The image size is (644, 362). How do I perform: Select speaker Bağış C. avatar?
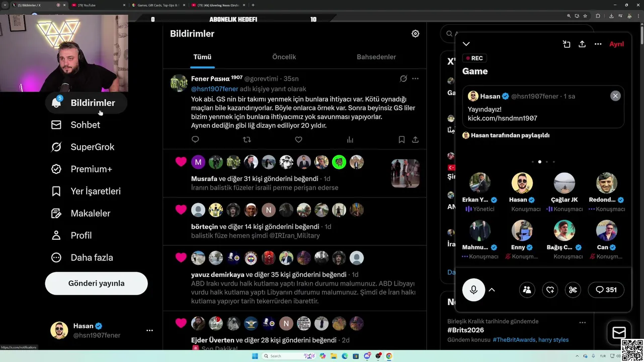tap(565, 231)
